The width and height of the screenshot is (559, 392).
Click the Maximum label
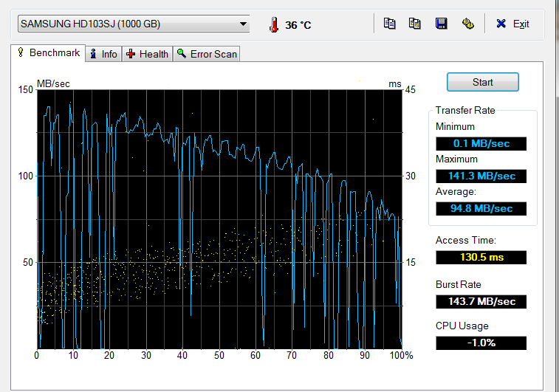[456, 159]
